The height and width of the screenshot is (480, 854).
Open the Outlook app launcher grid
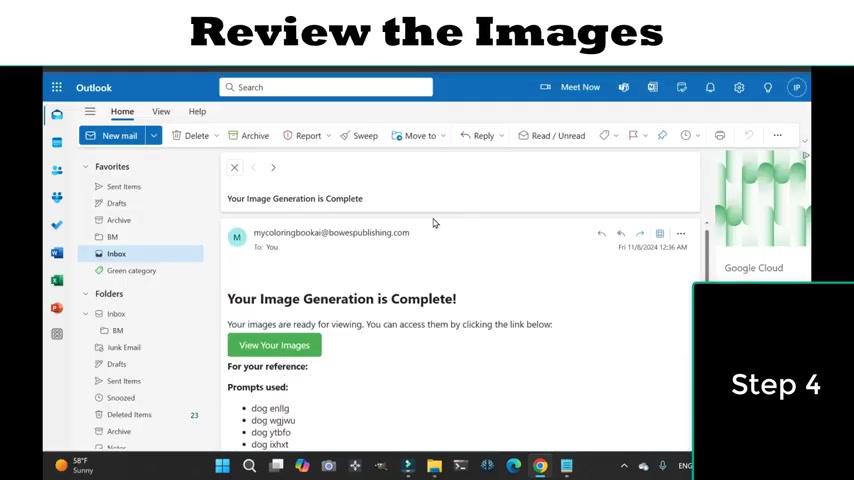click(57, 87)
